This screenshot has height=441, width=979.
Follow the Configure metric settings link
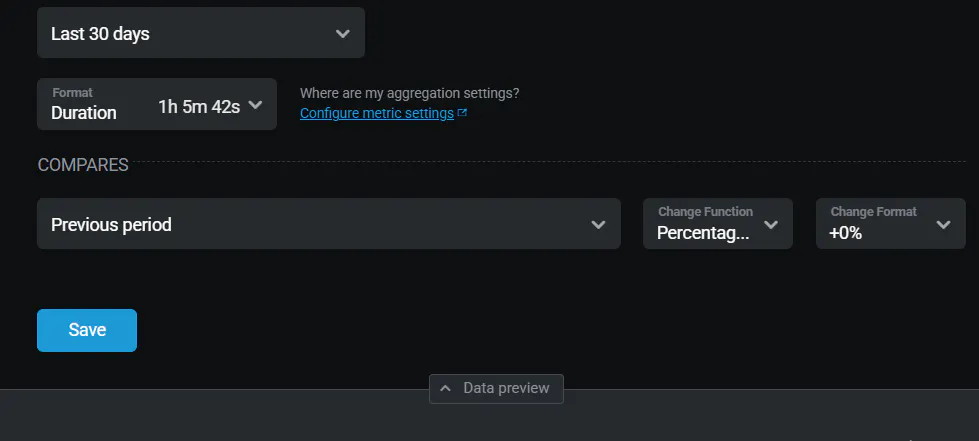[x=377, y=114]
